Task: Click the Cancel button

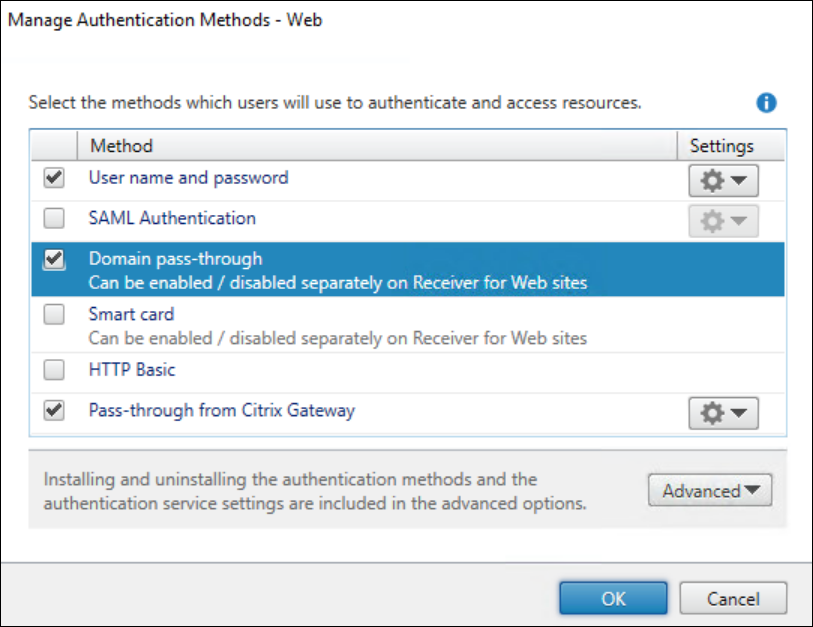Action: [733, 598]
